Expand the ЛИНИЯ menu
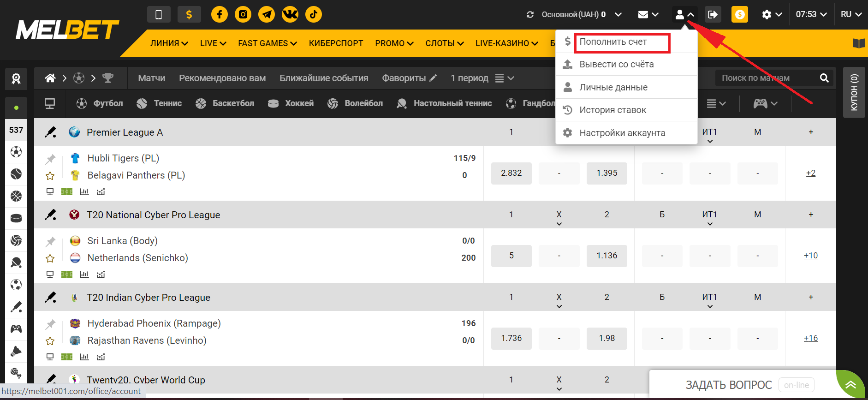The image size is (868, 400). point(169,43)
